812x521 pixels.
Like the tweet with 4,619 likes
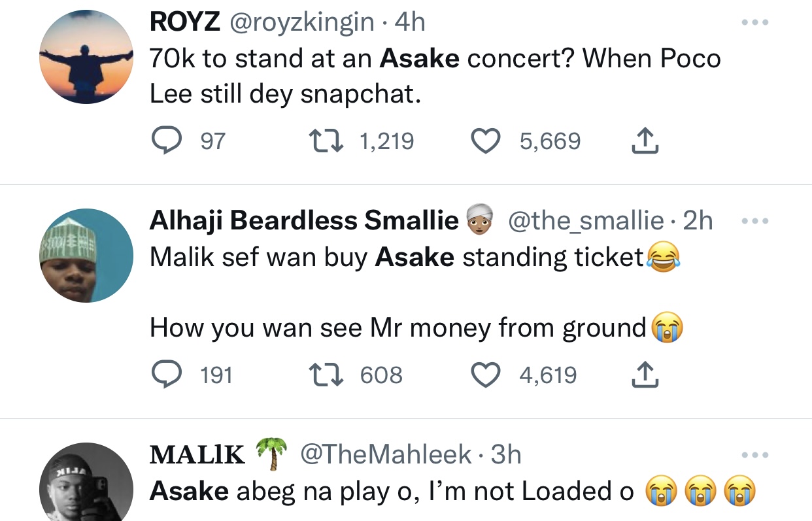coord(484,375)
